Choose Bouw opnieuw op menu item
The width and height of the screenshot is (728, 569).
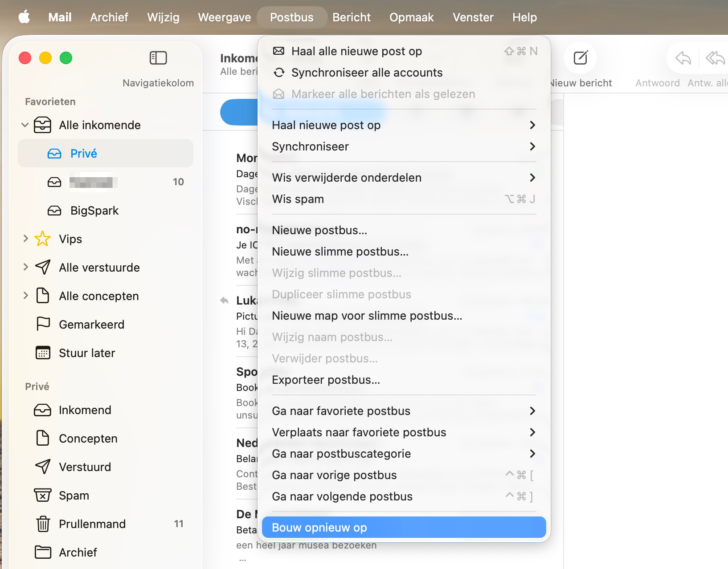pos(404,528)
